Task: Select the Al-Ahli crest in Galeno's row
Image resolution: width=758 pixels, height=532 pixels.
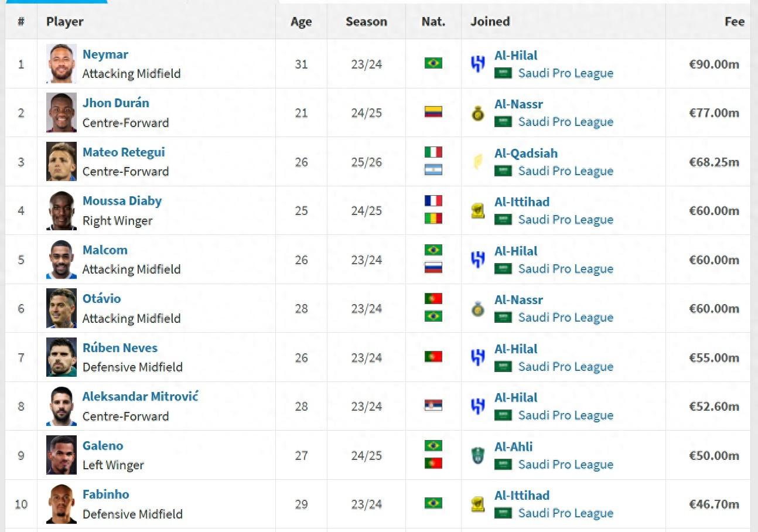Action: pyautogui.click(x=478, y=455)
